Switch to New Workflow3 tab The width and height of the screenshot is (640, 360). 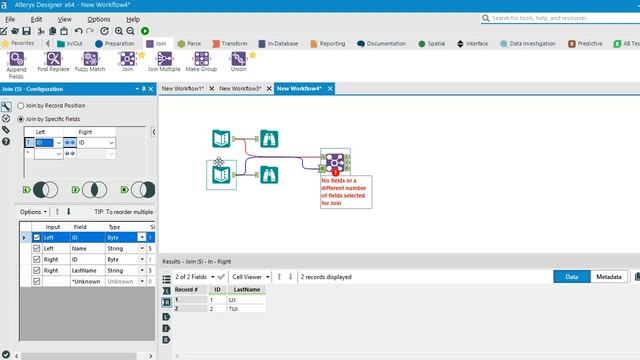point(240,89)
